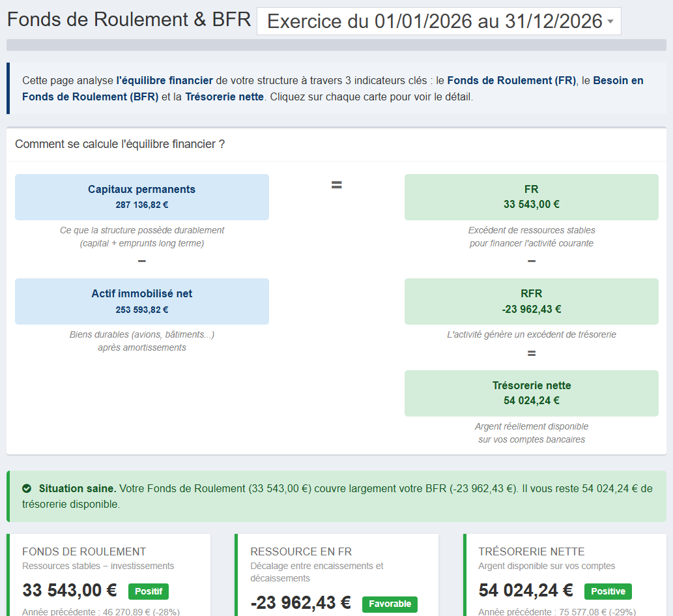The image size is (673, 616).
Task: Click the Favorable badge
Action: tap(390, 604)
